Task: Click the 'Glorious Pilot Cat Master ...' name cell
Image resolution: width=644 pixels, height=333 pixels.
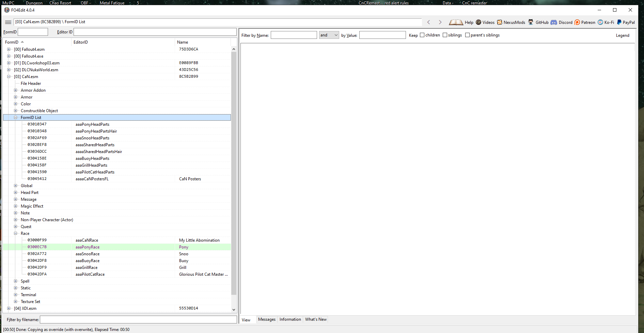Action: pyautogui.click(x=203, y=274)
